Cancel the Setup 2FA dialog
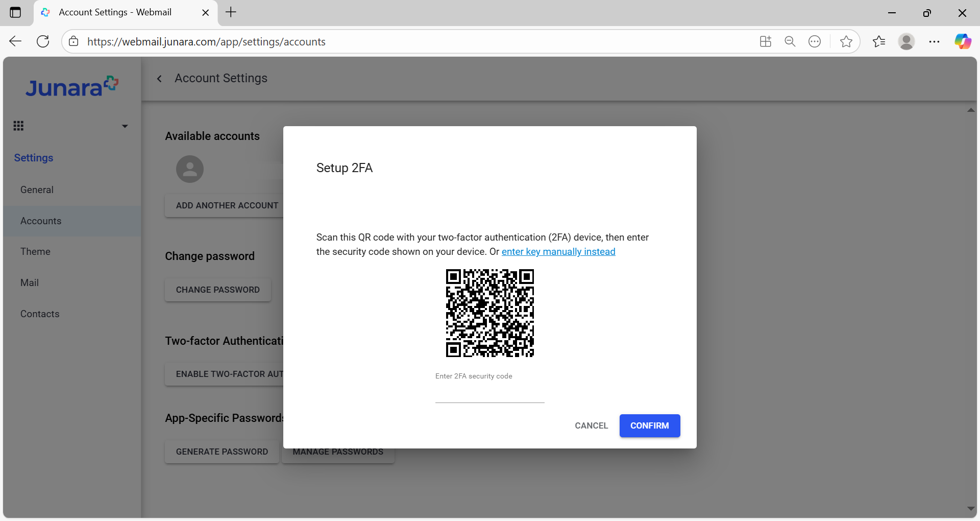This screenshot has height=521, width=980. (x=592, y=425)
